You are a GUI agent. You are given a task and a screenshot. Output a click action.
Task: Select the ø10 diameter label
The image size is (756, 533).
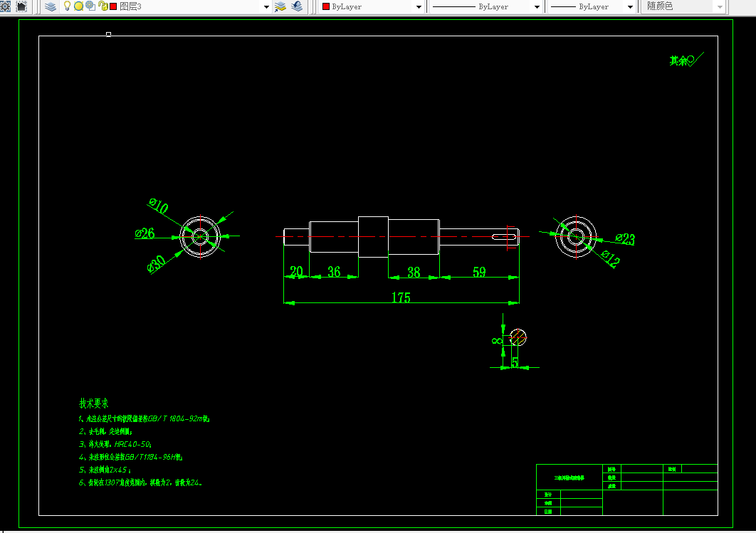(x=158, y=206)
